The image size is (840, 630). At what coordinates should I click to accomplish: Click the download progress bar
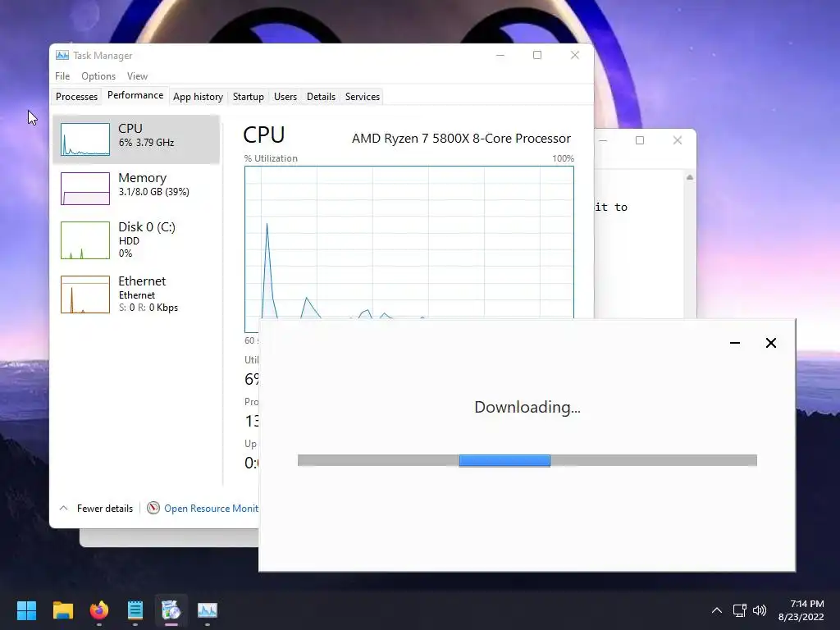(x=527, y=460)
